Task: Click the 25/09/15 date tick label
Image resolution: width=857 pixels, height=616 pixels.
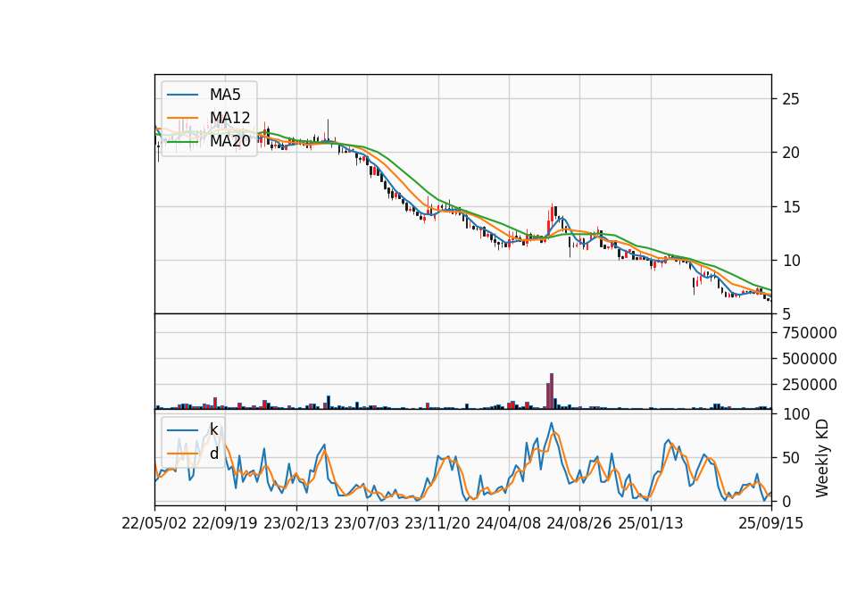Action: point(770,523)
